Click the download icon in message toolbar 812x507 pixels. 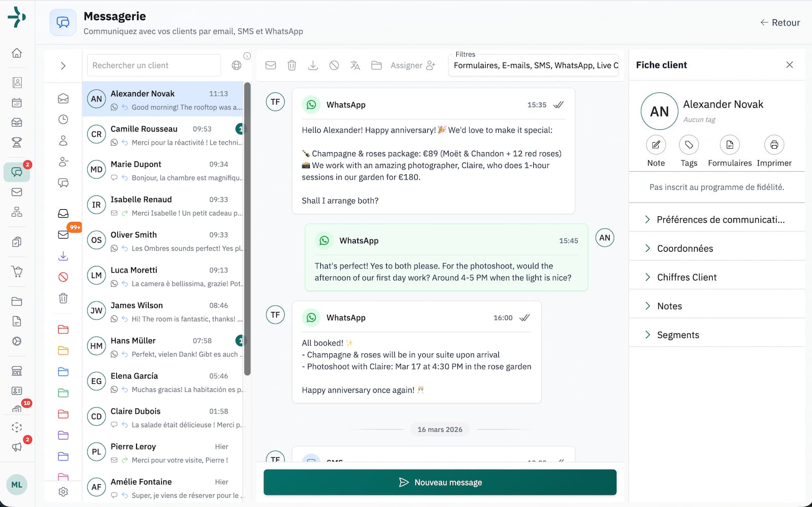coord(313,65)
